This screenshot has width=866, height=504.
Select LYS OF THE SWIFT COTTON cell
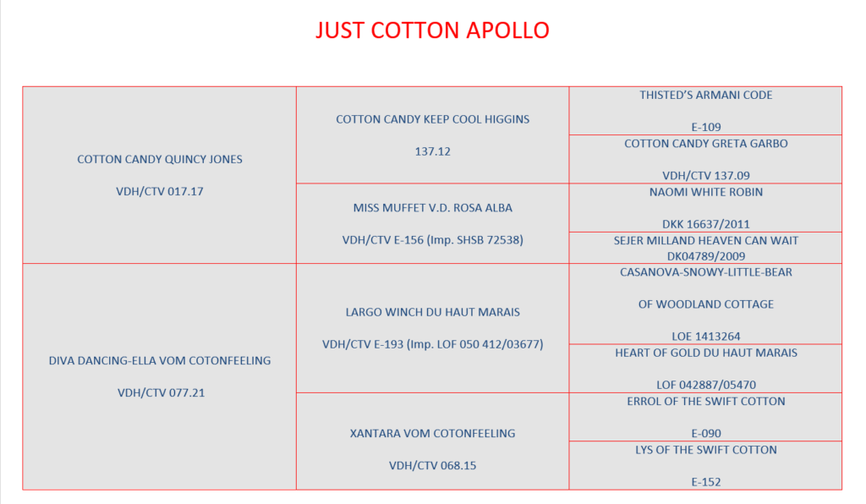click(x=706, y=465)
